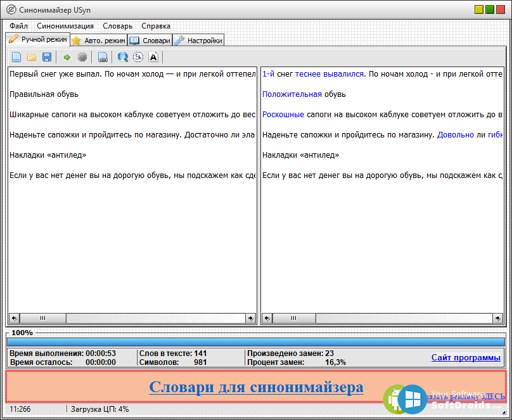Click left arrow of source text scrollbar
This screenshot has height=420, width=512.
(14, 318)
